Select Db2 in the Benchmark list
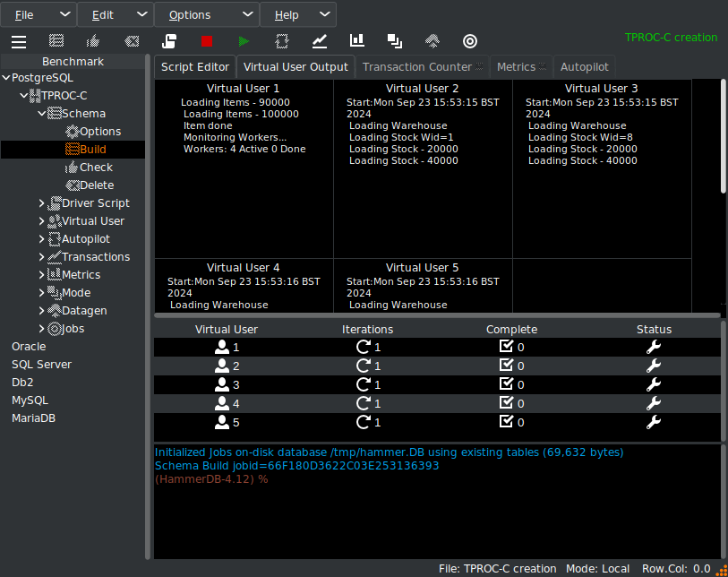The image size is (728, 577). coord(22,383)
